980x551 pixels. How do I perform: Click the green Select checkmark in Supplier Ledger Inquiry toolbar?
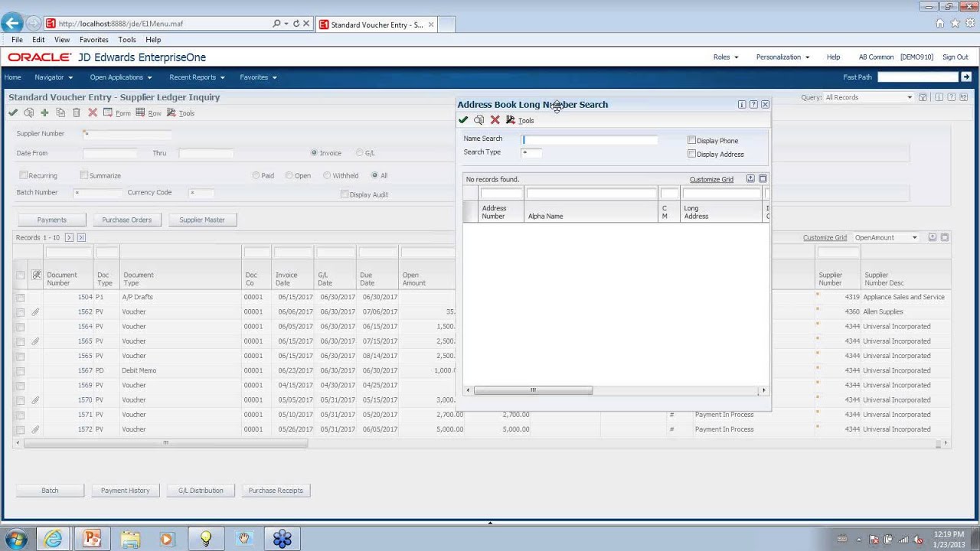(x=13, y=112)
